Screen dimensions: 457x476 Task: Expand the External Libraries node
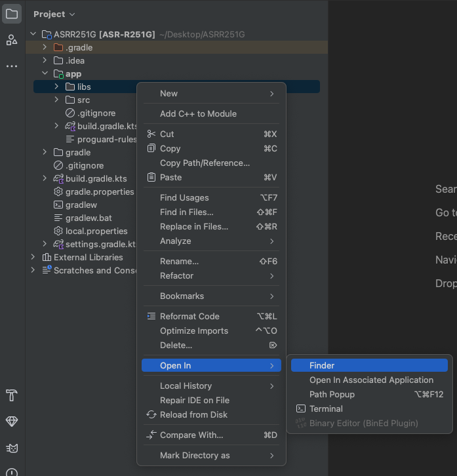pos(33,257)
